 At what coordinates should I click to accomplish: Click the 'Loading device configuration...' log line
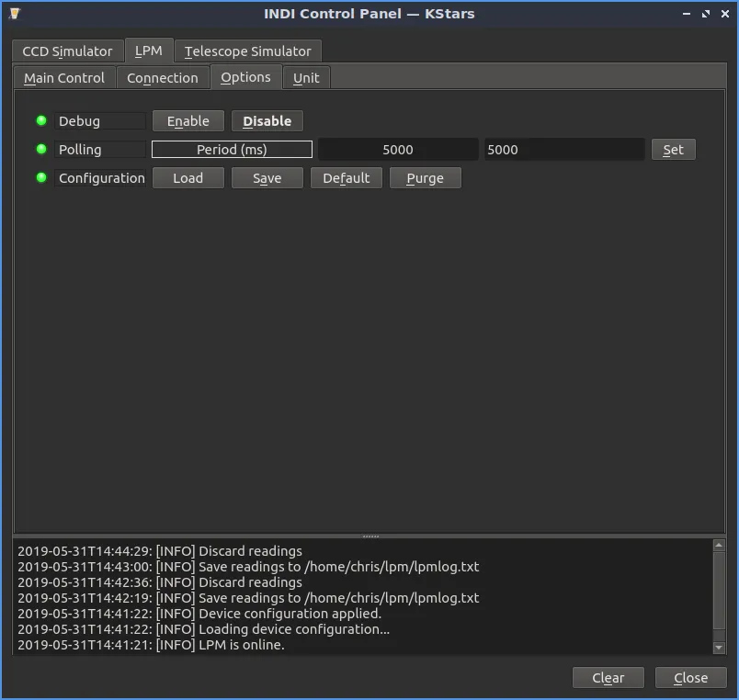[204, 629]
